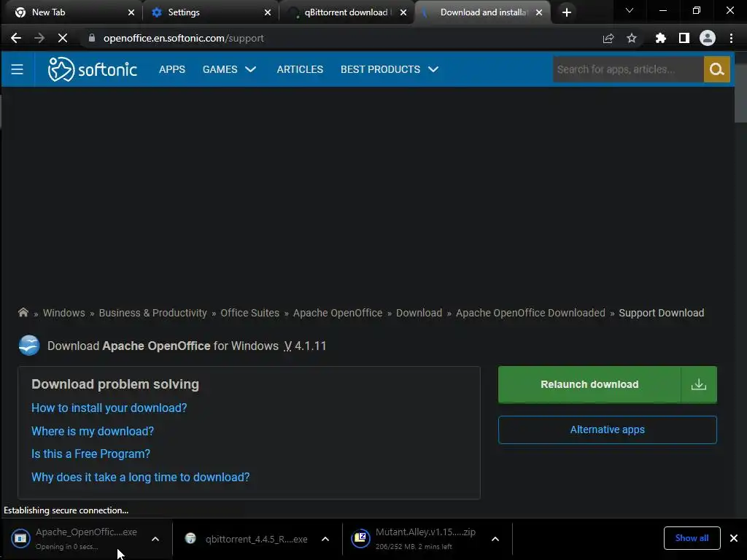This screenshot has width=747, height=560.
Task: Open the ARTICLES menu item
Action: [x=300, y=69]
